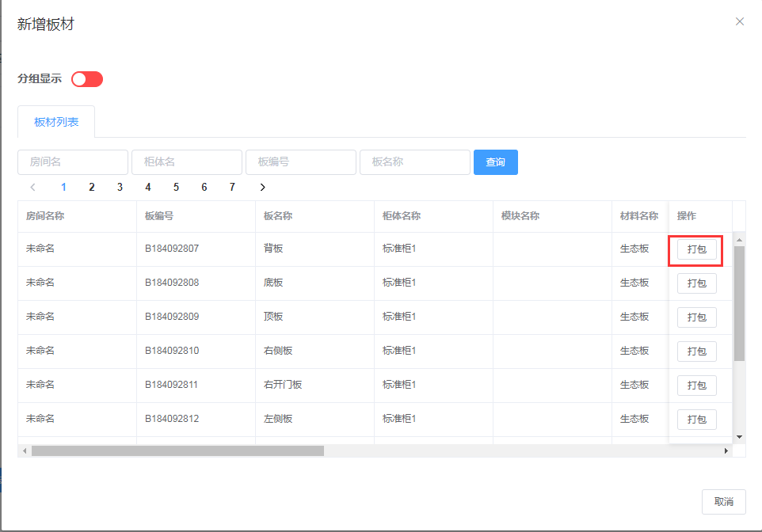Pack the 左侧板 row B184092812
Image resolution: width=762 pixels, height=532 pixels.
click(x=696, y=420)
